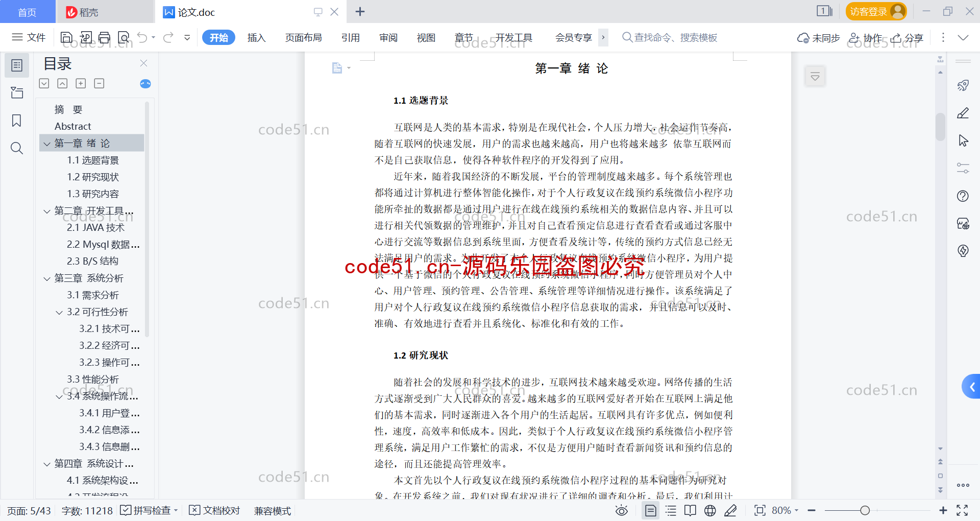
Task: Expand more ribbon tabs arrow
Action: [x=603, y=37]
